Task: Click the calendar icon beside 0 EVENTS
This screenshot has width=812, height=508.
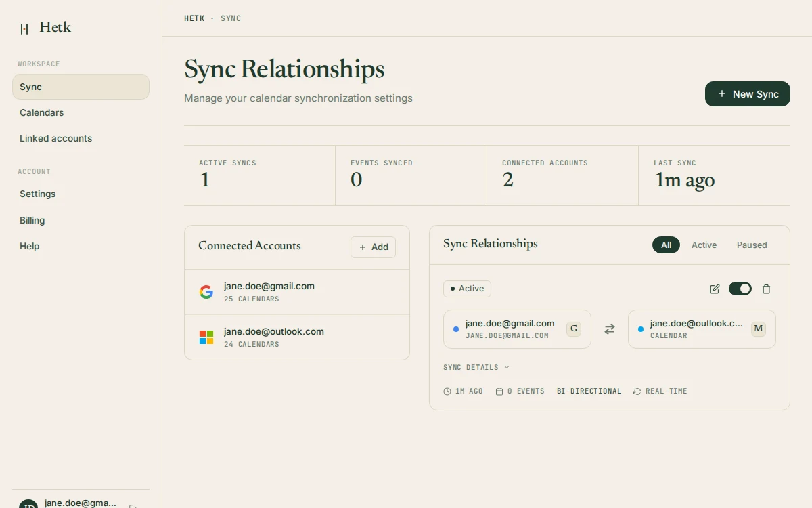Action: (x=499, y=391)
